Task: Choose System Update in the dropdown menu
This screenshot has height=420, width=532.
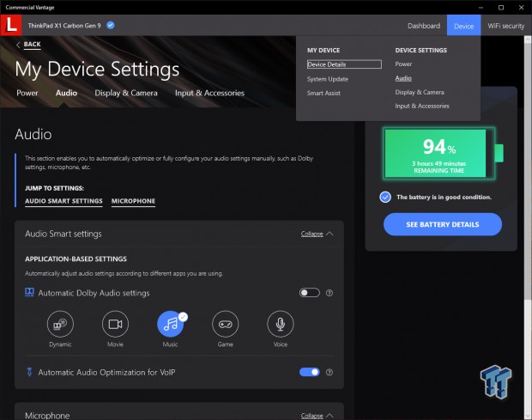Action: (x=328, y=79)
